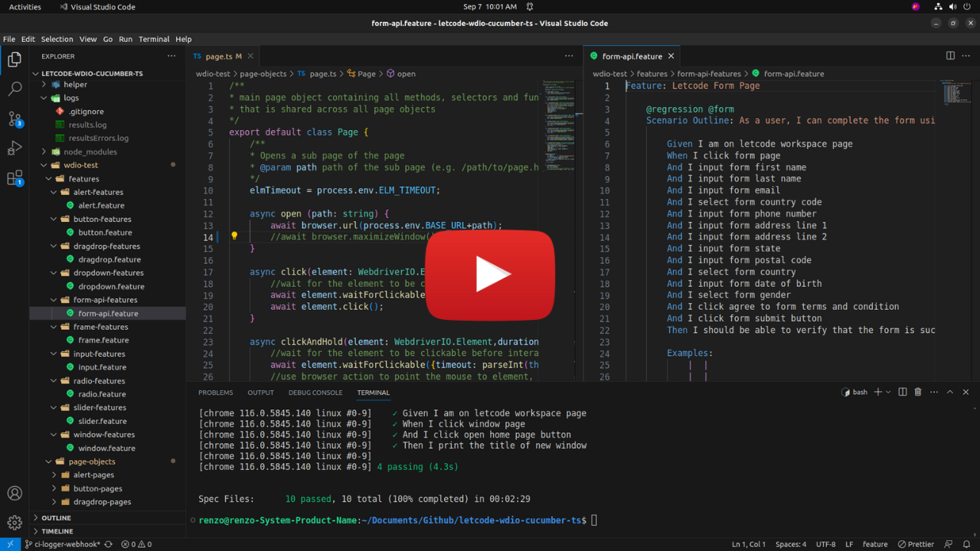
Task: Click the lightbulb code action icon
Action: [234, 236]
